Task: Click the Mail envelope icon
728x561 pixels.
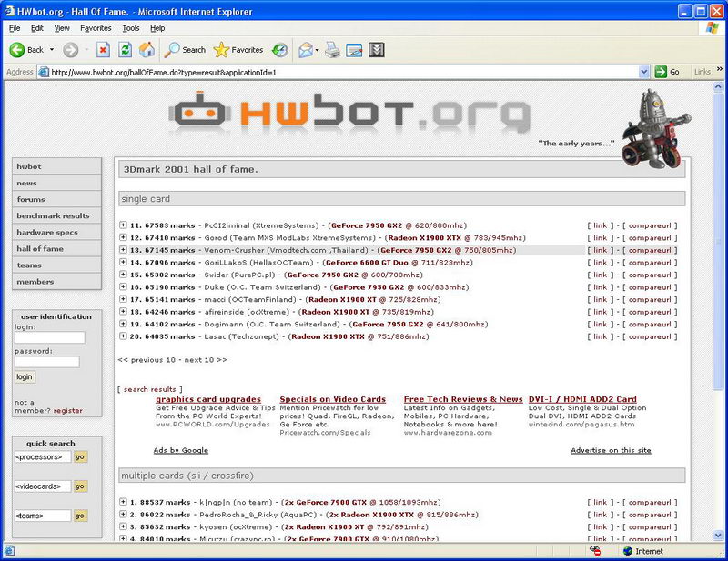Action: coord(306,50)
